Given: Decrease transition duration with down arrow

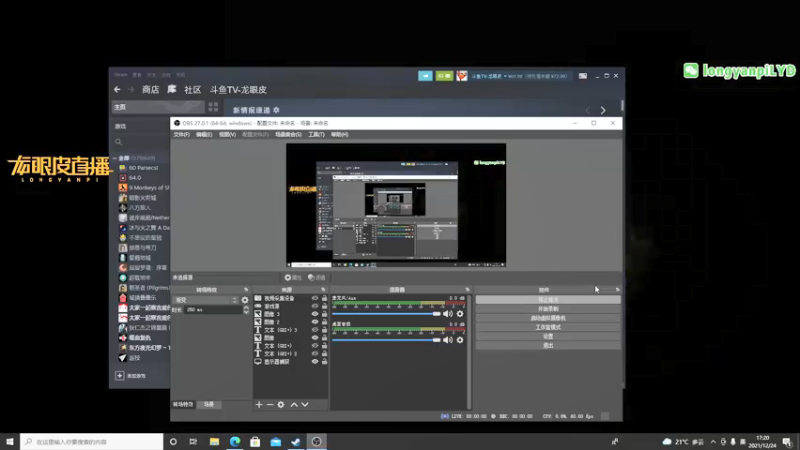Looking at the screenshot, I should pyautogui.click(x=246, y=312).
